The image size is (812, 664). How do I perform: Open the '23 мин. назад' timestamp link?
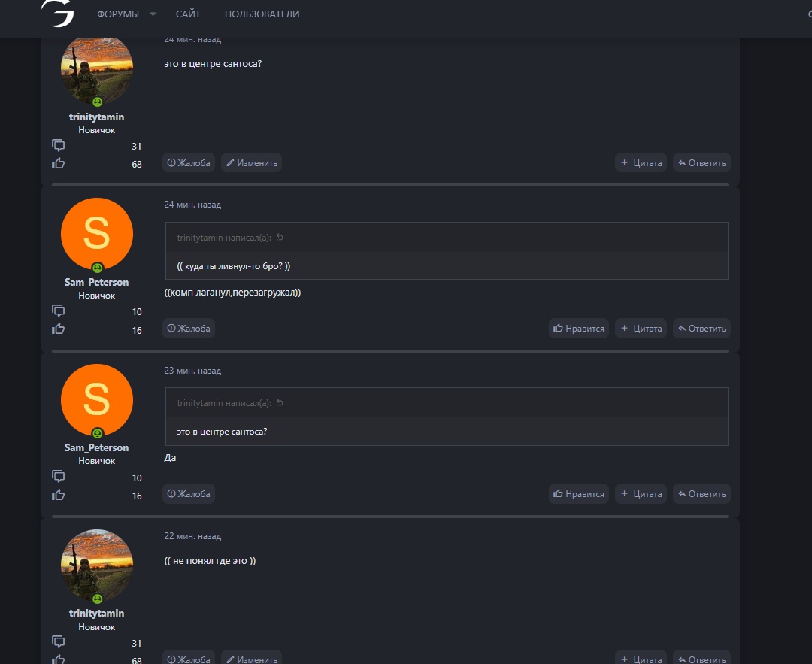(192, 370)
